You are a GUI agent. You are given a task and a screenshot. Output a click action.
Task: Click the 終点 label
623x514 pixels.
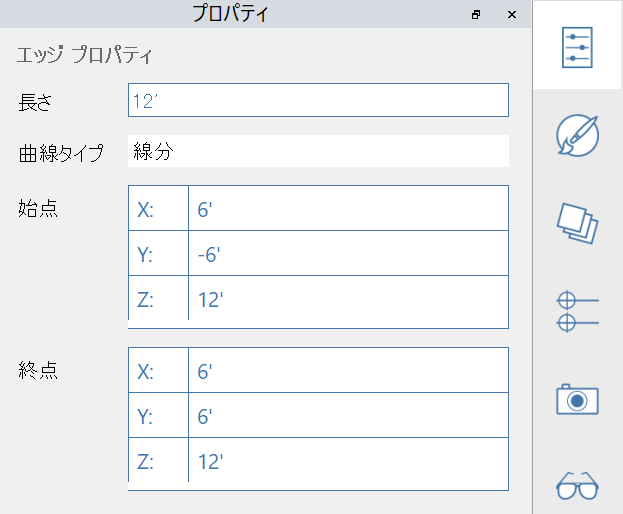(x=38, y=371)
